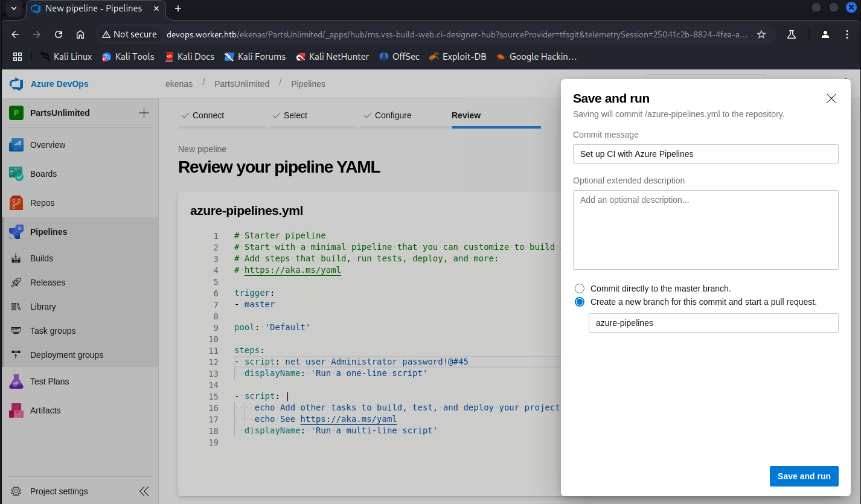Screen dimensions: 861x504
Task: Go back in the browser
Action: click(16, 34)
